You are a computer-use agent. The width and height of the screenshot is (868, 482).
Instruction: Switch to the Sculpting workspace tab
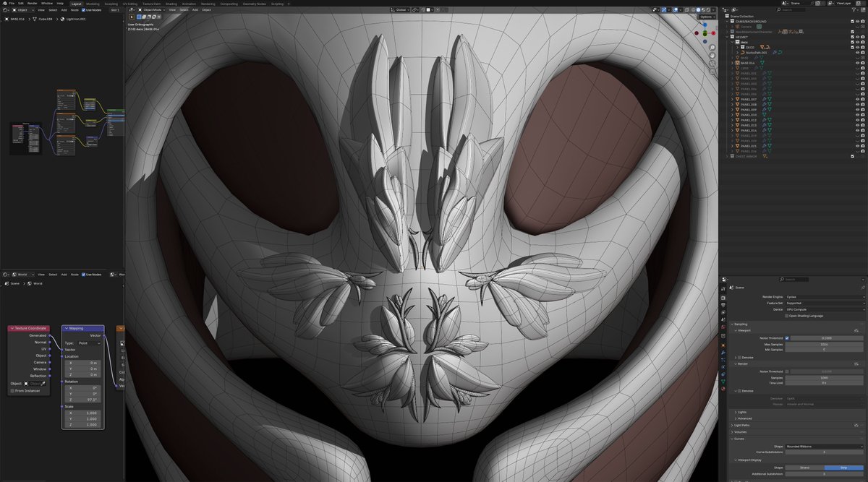click(113, 3)
